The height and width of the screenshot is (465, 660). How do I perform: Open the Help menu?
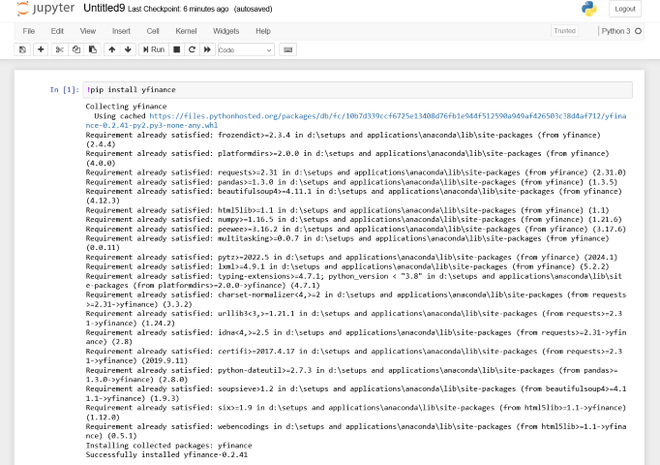(263, 31)
